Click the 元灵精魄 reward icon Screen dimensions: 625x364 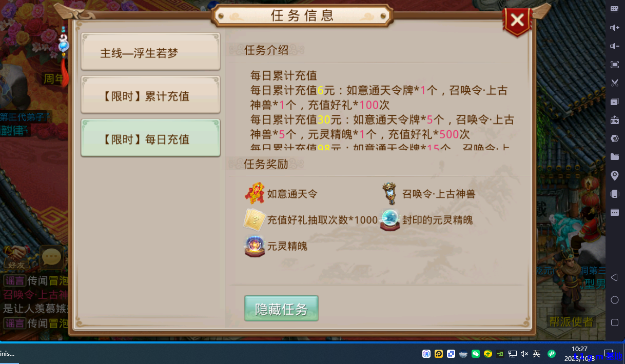(x=255, y=246)
